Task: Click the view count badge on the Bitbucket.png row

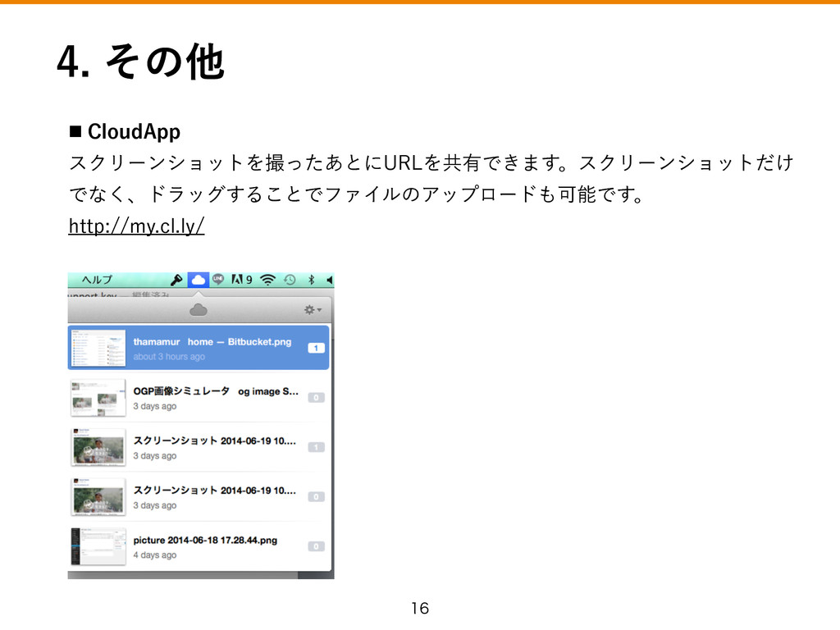Action: coord(316,348)
